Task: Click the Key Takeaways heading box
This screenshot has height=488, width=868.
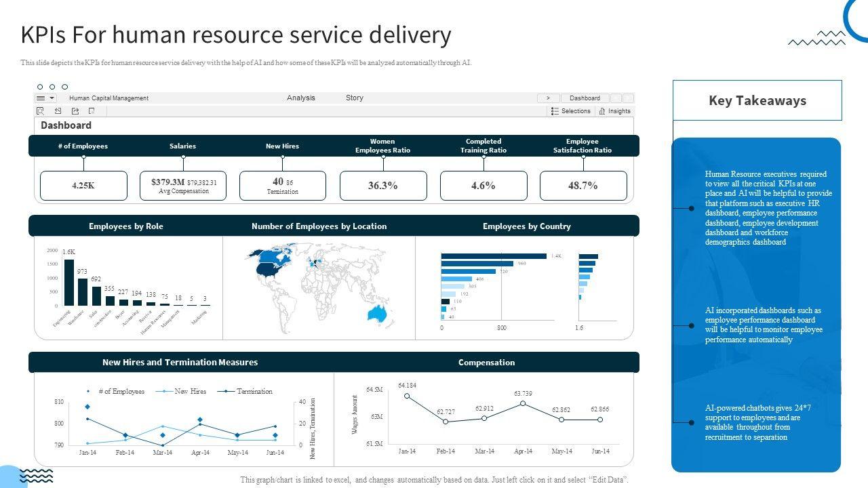Action: tap(757, 100)
